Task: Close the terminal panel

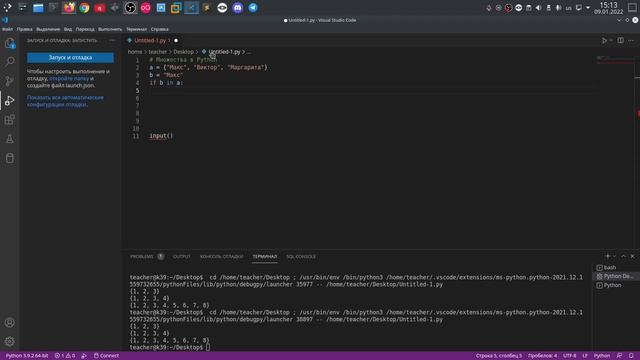Action: click(632, 256)
